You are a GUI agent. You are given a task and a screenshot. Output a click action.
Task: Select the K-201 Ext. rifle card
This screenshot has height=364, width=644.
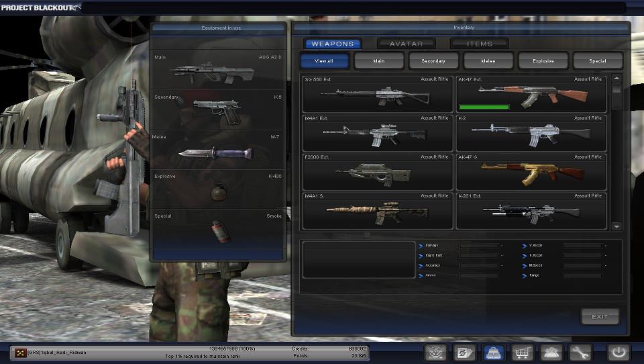pyautogui.click(x=531, y=211)
